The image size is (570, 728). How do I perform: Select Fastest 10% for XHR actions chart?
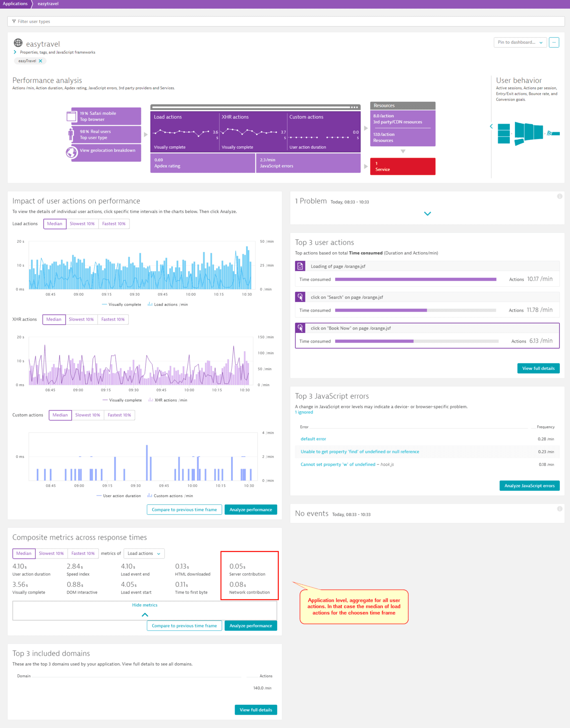pyautogui.click(x=113, y=319)
